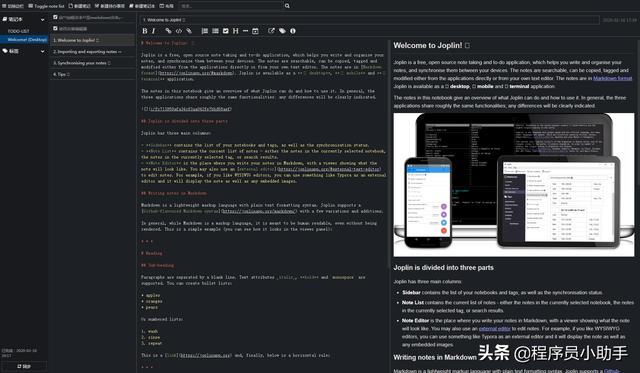Insert a numbered list from the toolbar
Image resolution: width=640 pixels, height=373 pixels.
(205, 31)
